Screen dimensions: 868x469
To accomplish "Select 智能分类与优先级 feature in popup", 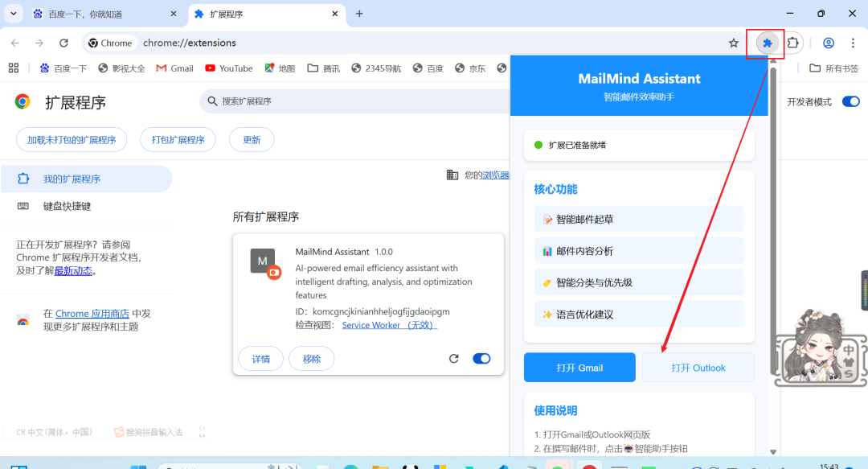I will 639,282.
